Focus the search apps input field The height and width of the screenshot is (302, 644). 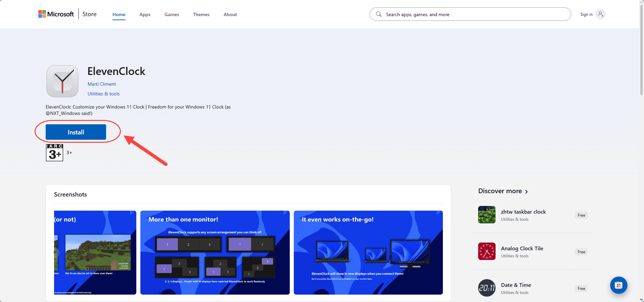[470, 14]
